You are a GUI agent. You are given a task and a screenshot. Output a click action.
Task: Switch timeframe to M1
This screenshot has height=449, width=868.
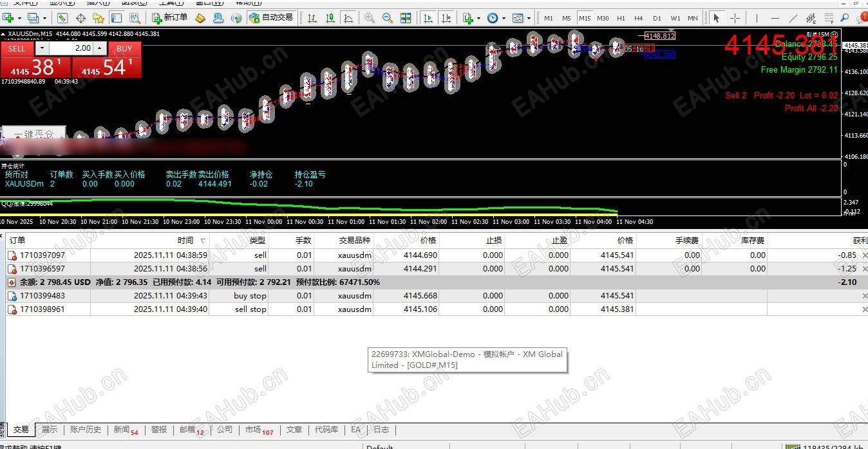pyautogui.click(x=549, y=18)
